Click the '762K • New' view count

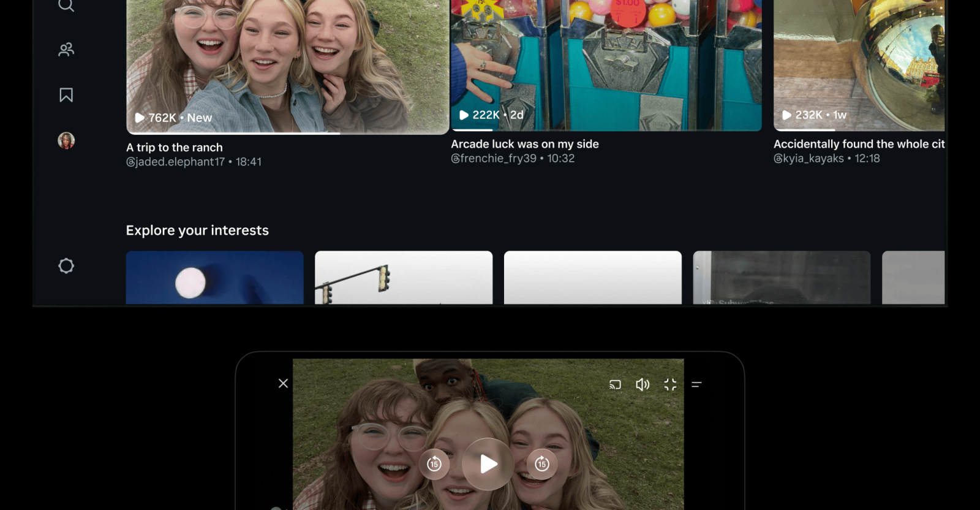173,118
